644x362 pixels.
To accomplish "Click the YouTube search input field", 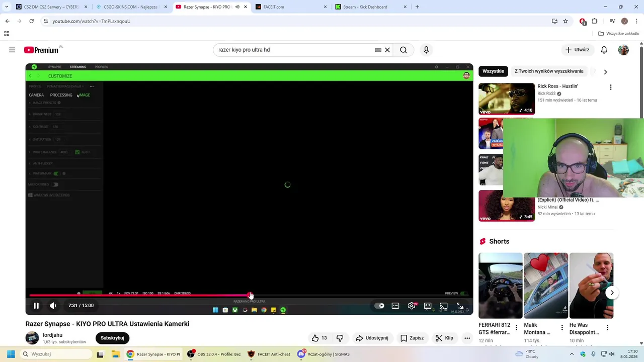I will (x=294, y=50).
